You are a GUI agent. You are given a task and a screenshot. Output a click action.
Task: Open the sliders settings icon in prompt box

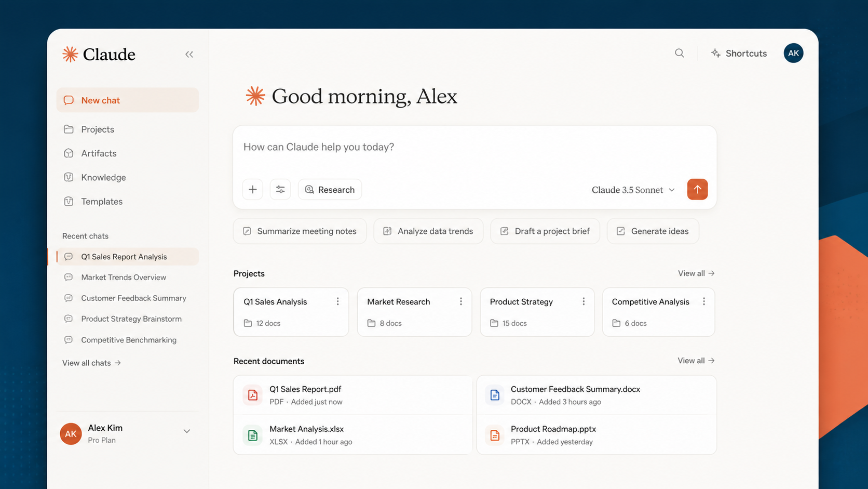[x=280, y=190]
